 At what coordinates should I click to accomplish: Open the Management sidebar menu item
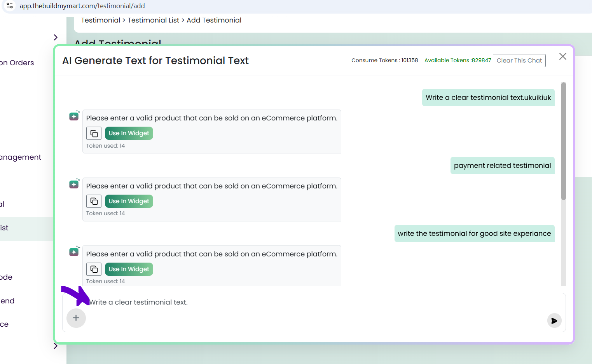pyautogui.click(x=21, y=157)
